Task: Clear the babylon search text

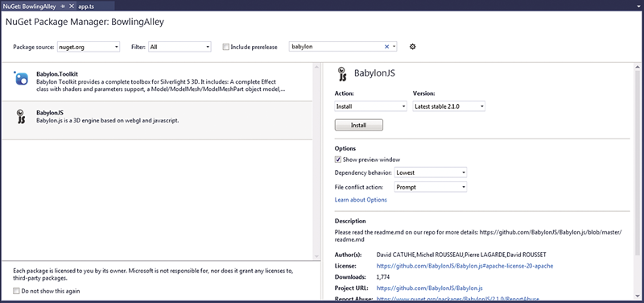Action: click(386, 47)
